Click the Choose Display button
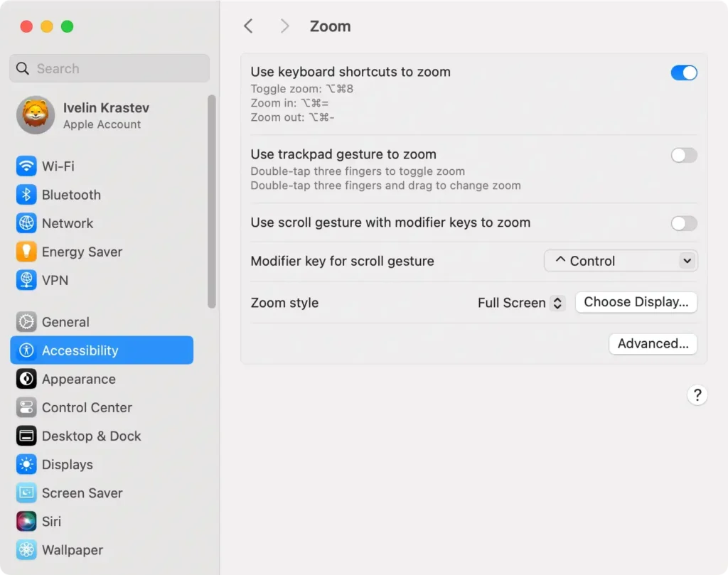728x575 pixels. pos(636,301)
